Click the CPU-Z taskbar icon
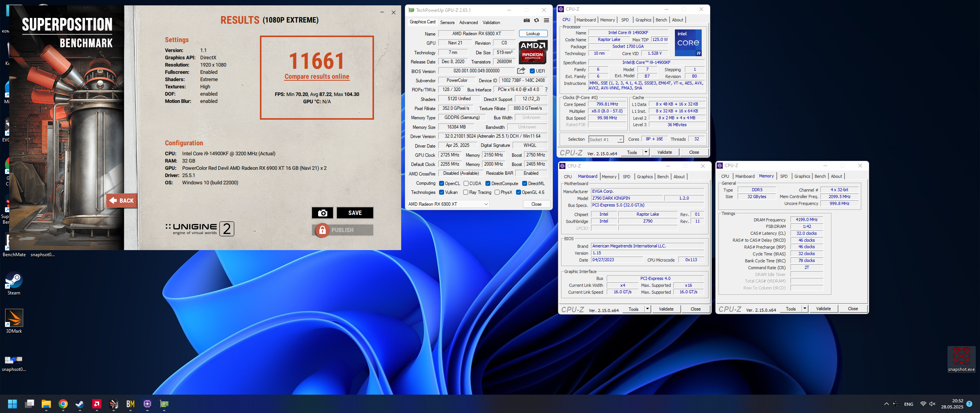The width and height of the screenshot is (980, 413). (147, 404)
